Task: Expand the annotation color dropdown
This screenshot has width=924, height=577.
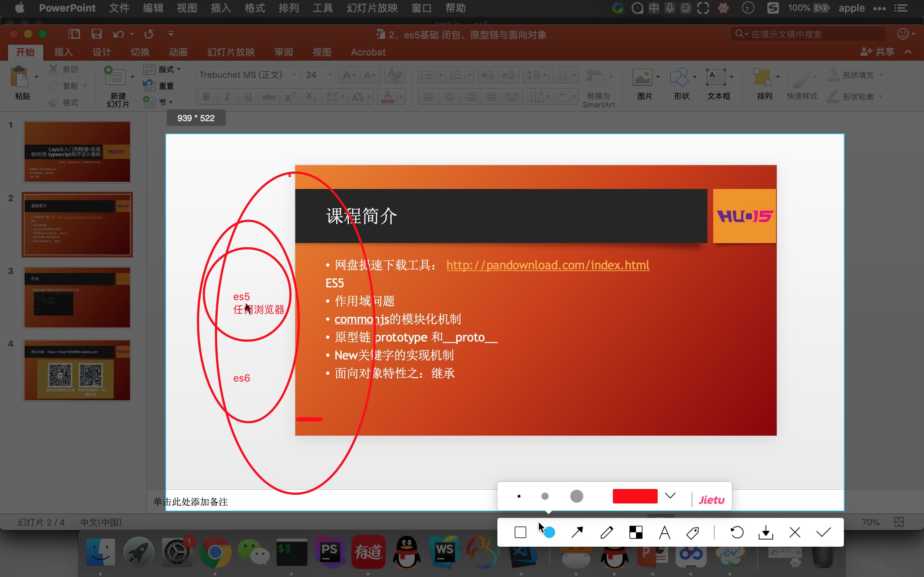Action: tap(671, 495)
